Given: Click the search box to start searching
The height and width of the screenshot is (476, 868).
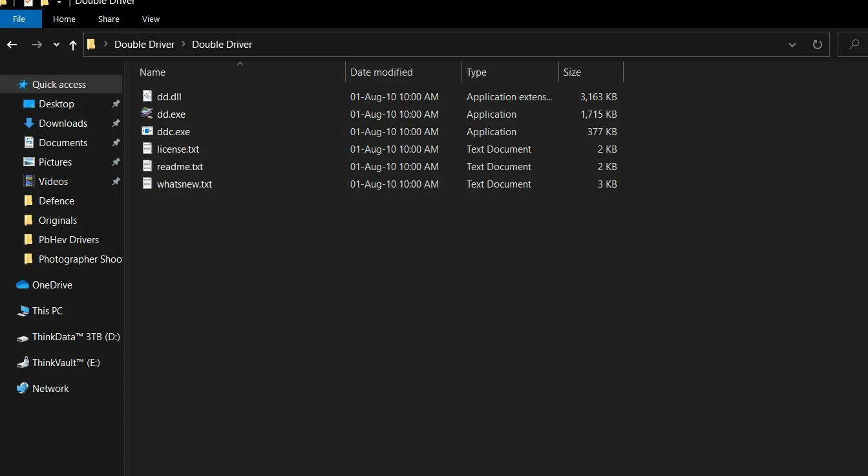Looking at the screenshot, I should (x=854, y=44).
